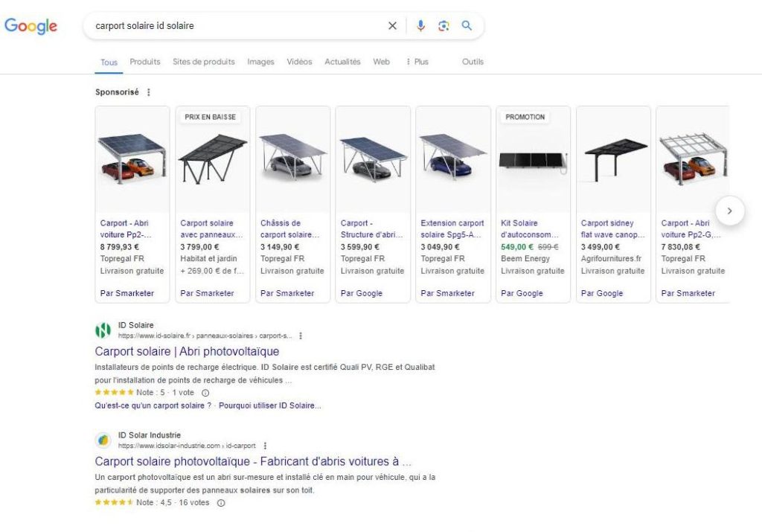Switch to the Vidéos tab
The height and width of the screenshot is (532, 762).
[299, 62]
